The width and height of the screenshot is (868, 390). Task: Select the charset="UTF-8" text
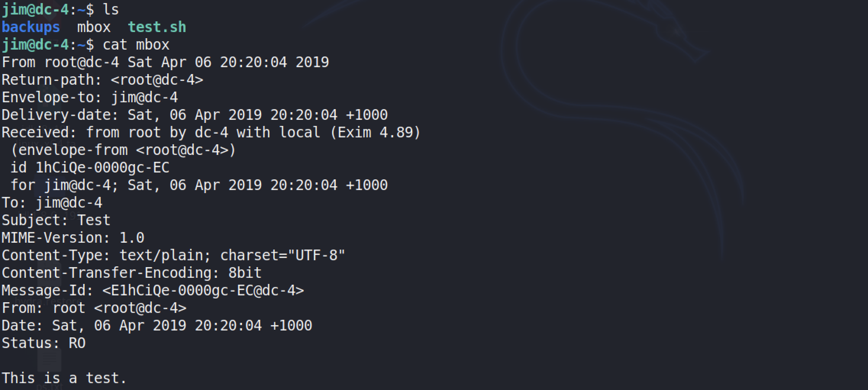click(x=282, y=255)
